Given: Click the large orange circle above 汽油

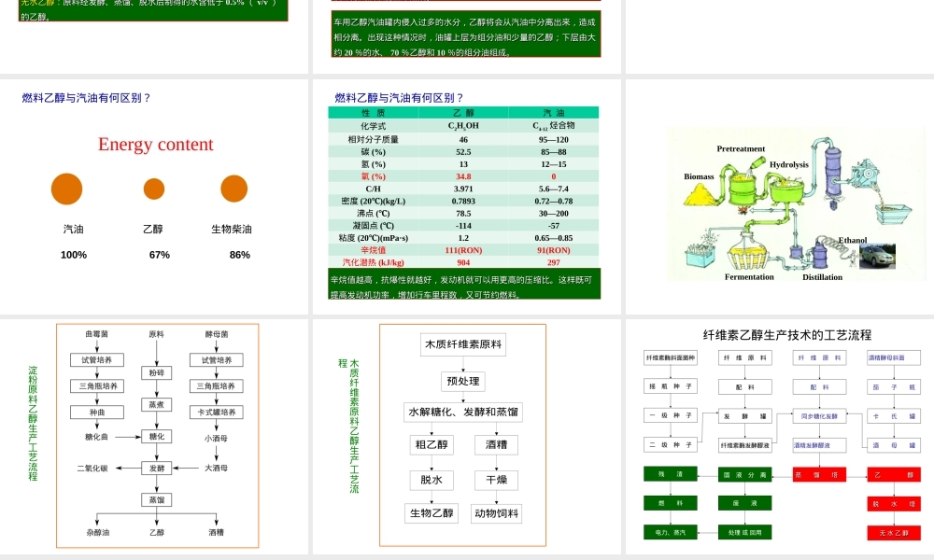Looking at the screenshot, I should tap(66, 189).
